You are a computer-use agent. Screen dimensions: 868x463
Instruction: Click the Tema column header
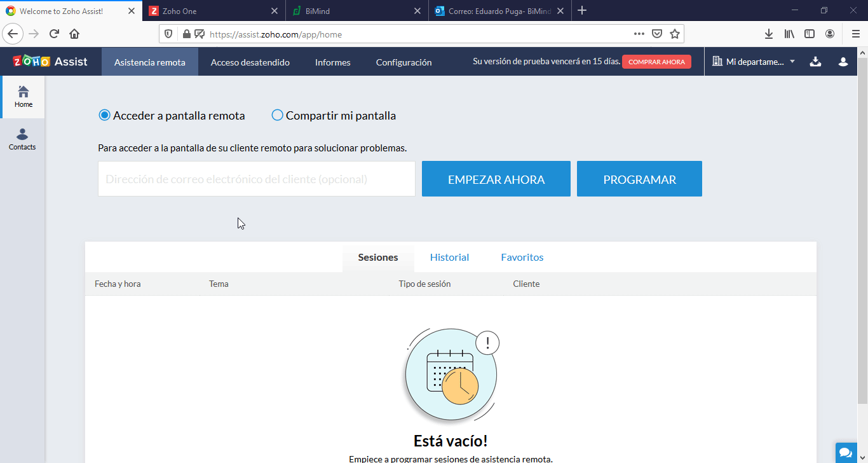[219, 284]
